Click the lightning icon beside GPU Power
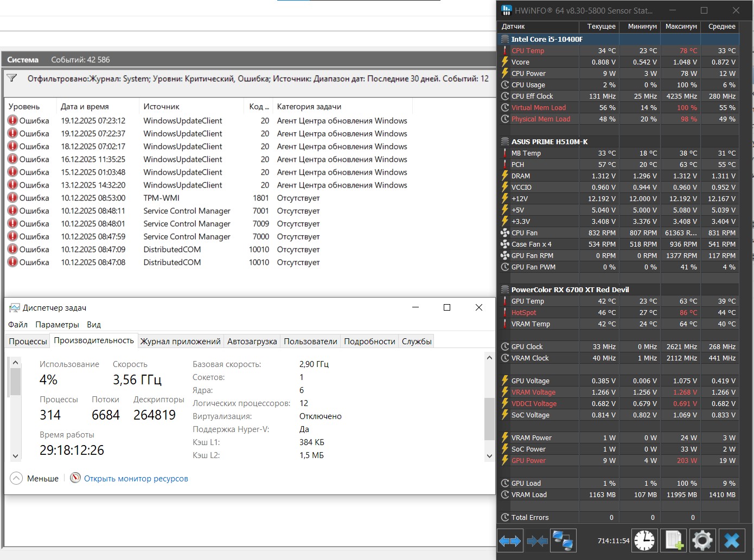 pyautogui.click(x=505, y=460)
